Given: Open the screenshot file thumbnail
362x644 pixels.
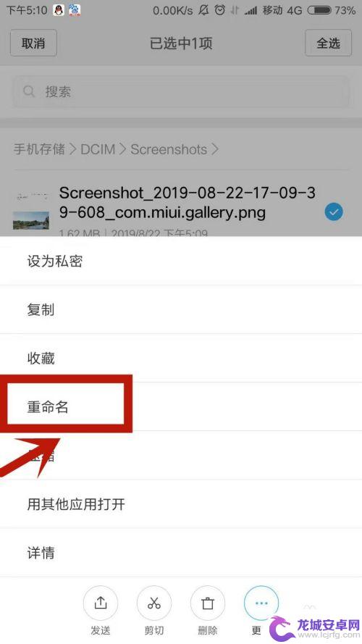Looking at the screenshot, I should 31,210.
